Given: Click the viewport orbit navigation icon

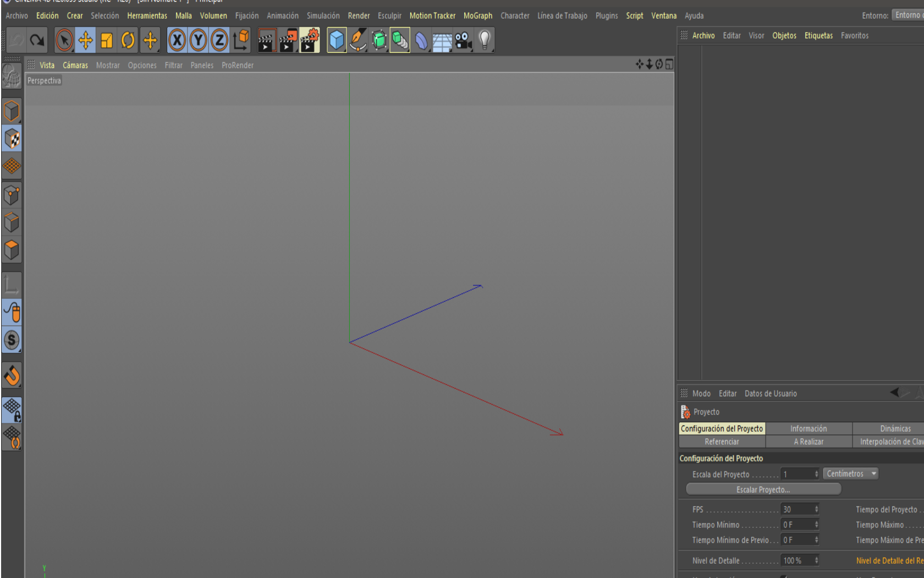Looking at the screenshot, I should 659,64.
